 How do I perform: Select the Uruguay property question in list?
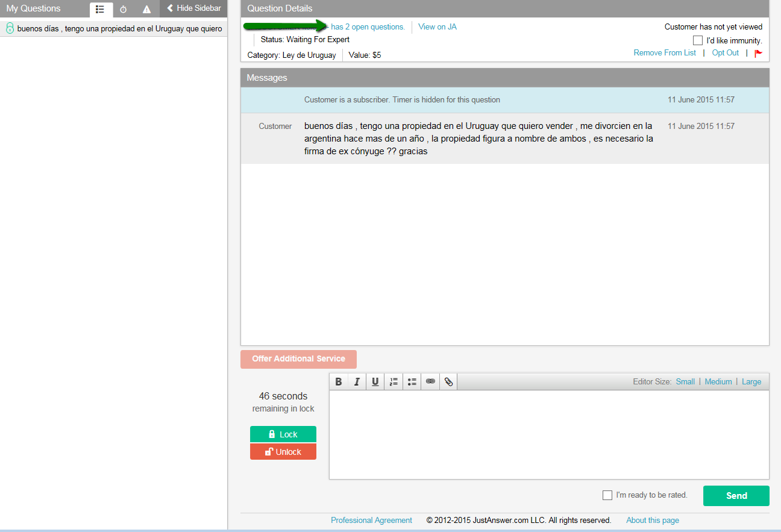pos(119,28)
